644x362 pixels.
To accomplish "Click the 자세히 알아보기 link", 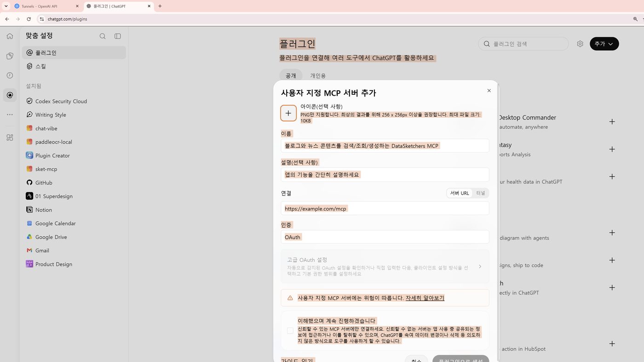I will tap(425, 298).
